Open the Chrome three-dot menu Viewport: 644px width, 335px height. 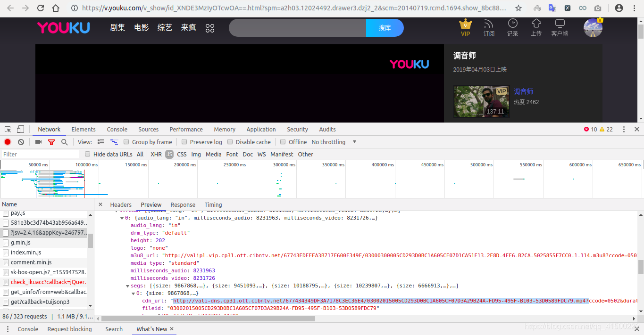point(635,8)
